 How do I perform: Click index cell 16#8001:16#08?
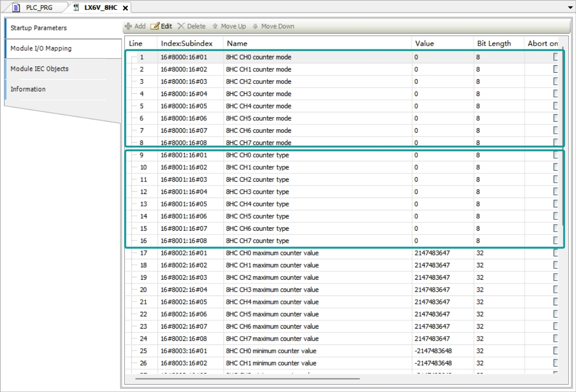(190, 241)
